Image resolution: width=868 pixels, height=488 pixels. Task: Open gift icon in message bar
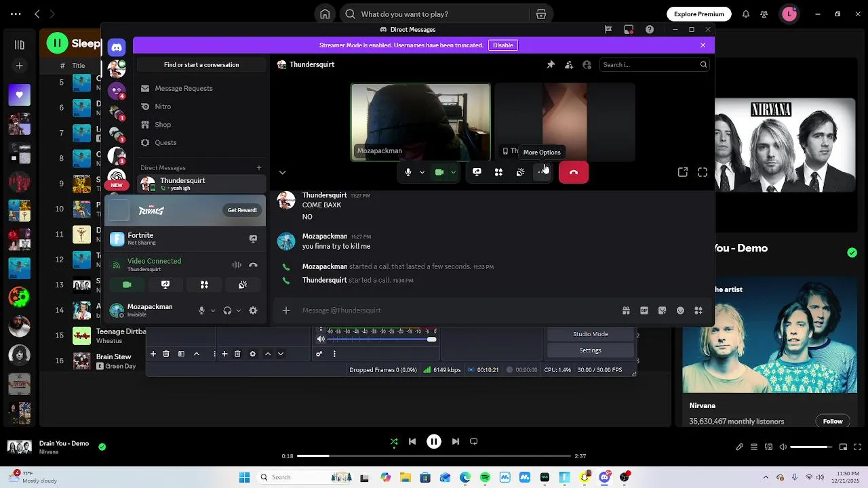[626, 310]
